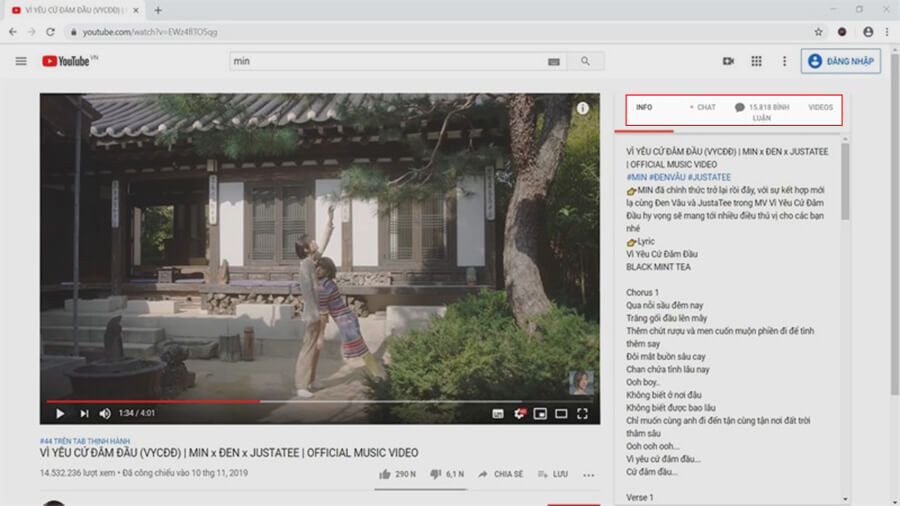This screenshot has height=506, width=900.
Task: Select the INFO tab
Action: pyautogui.click(x=644, y=107)
